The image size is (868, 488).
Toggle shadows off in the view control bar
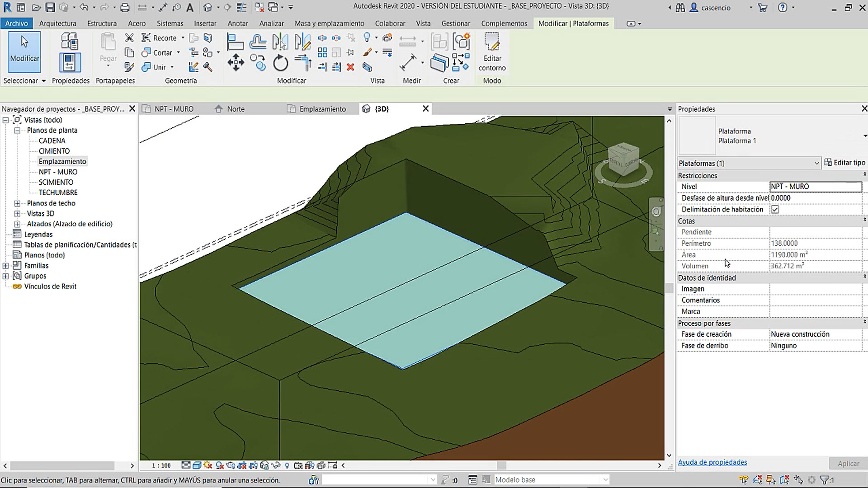(208, 465)
